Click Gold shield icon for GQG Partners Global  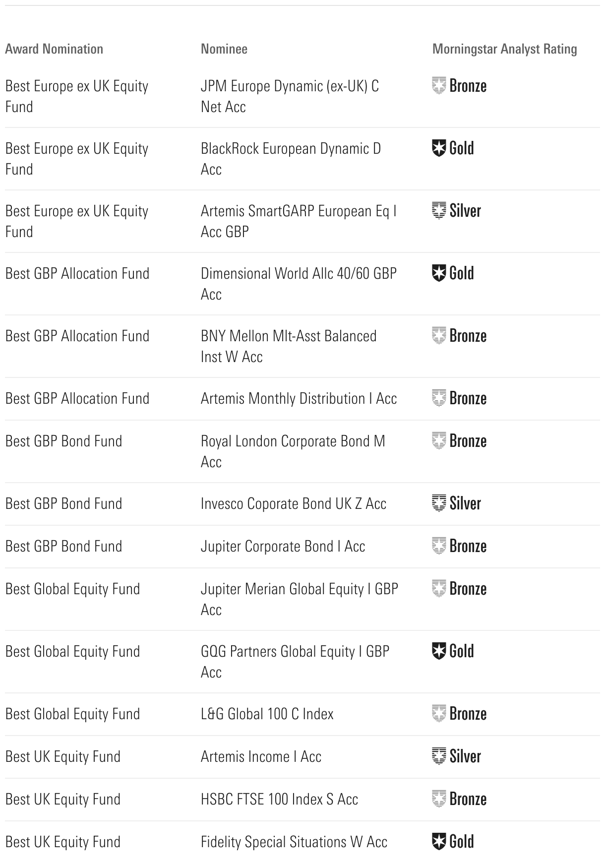pos(439,651)
